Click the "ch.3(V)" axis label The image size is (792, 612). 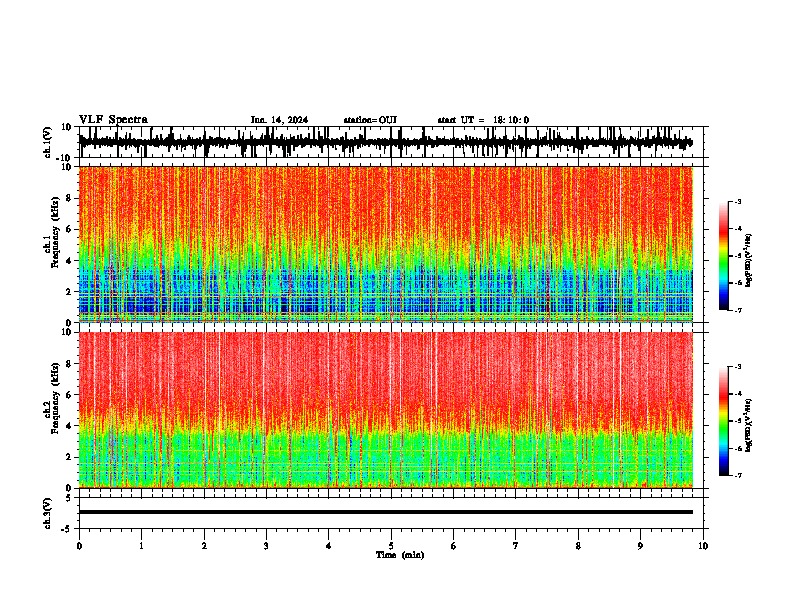47,513
